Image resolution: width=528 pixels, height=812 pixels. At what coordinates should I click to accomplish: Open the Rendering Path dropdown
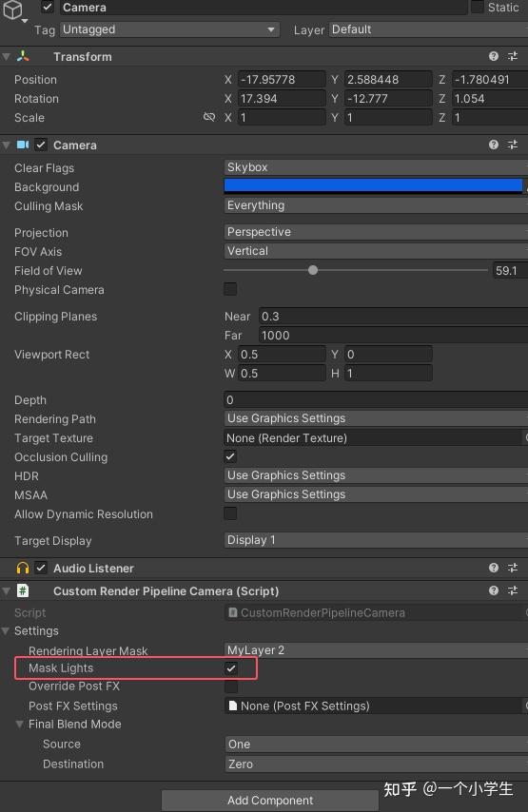pyautogui.click(x=376, y=418)
